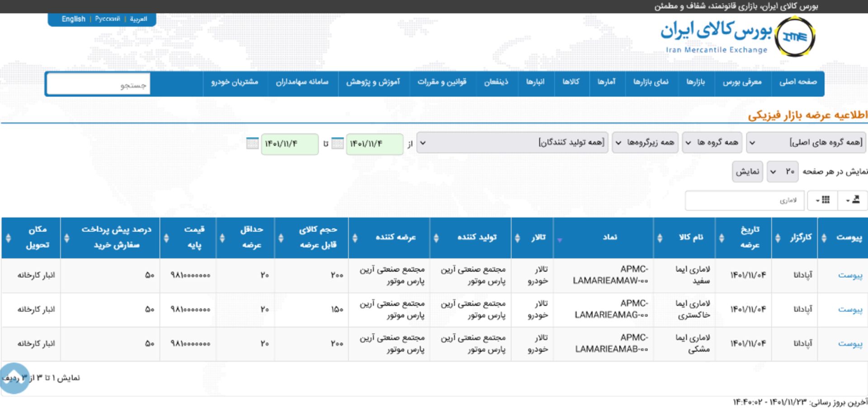Open کالاها menu item
The height and width of the screenshot is (415, 868).
[x=571, y=82]
